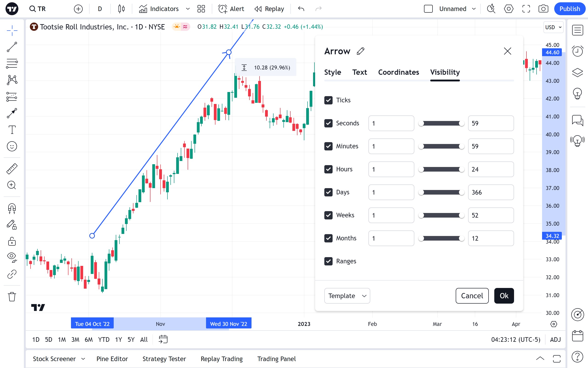Open the link drawings tool

[12, 274]
